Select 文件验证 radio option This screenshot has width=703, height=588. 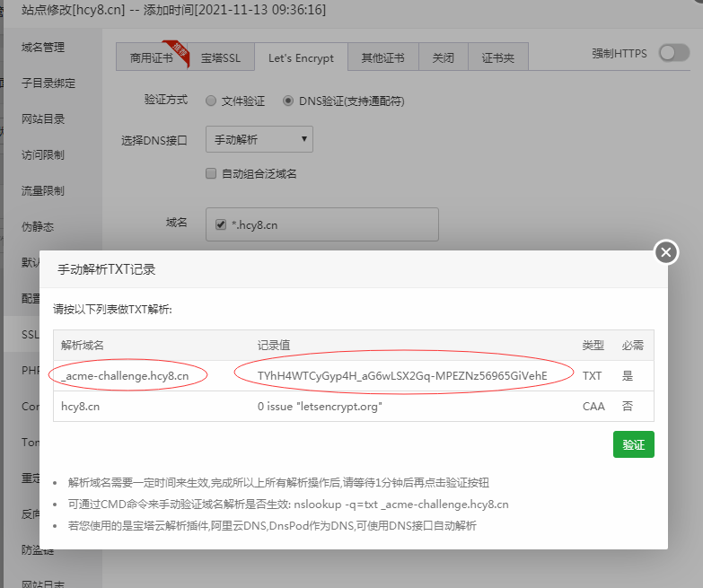pos(211,101)
